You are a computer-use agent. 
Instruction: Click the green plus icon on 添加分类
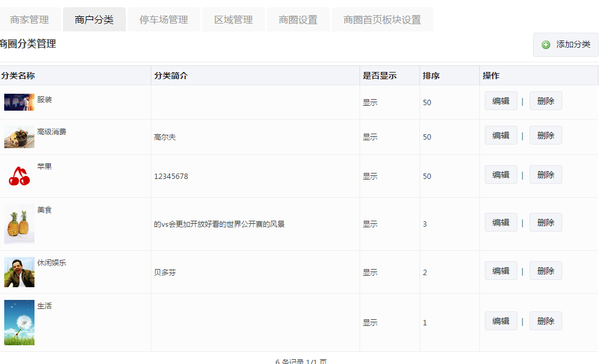[x=546, y=45]
